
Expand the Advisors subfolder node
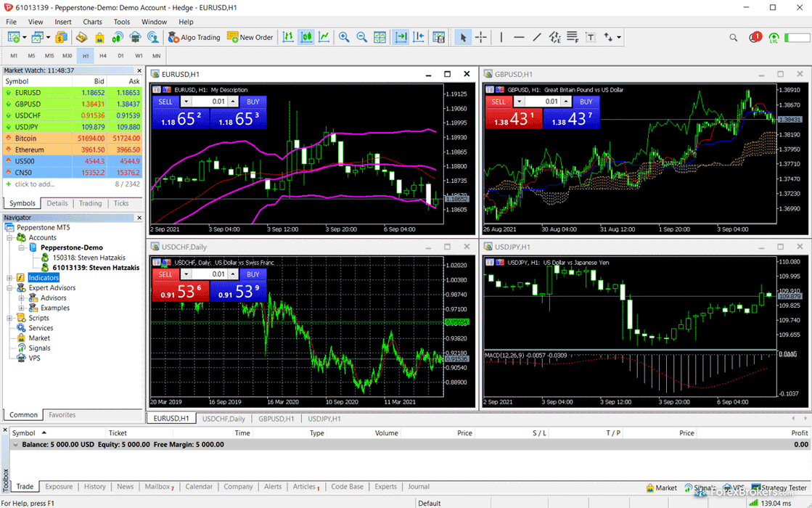pos(21,298)
